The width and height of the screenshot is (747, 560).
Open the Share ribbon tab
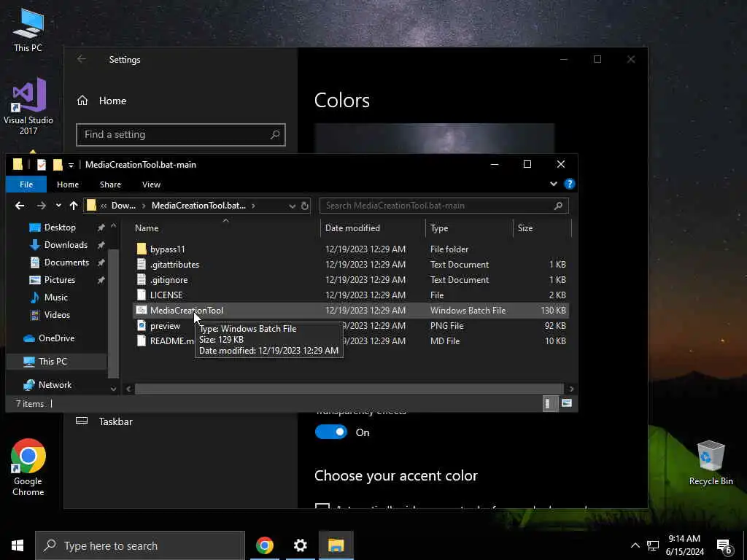coord(111,184)
